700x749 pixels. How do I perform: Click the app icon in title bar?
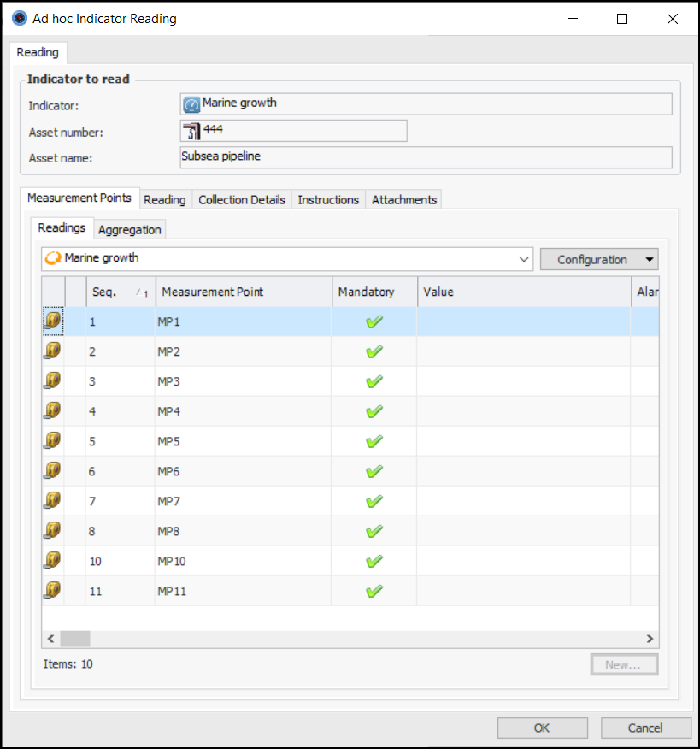[19, 18]
